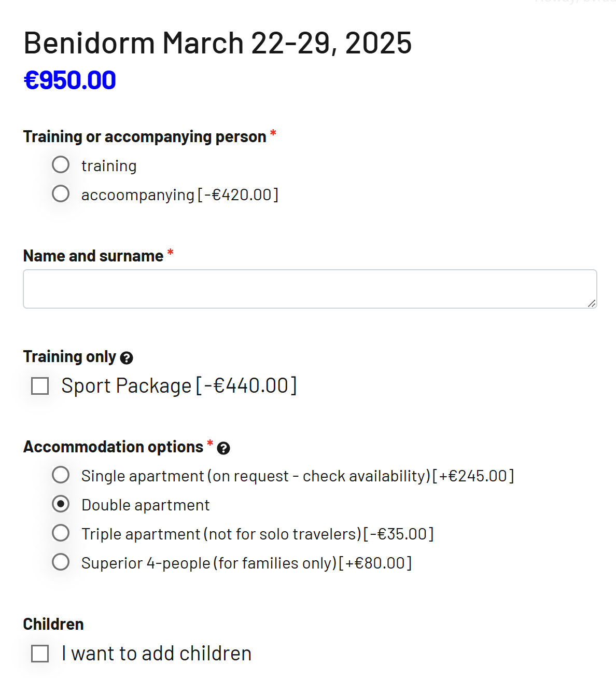
Task: Tick the Sport Package checkbox
Action: coord(40,386)
